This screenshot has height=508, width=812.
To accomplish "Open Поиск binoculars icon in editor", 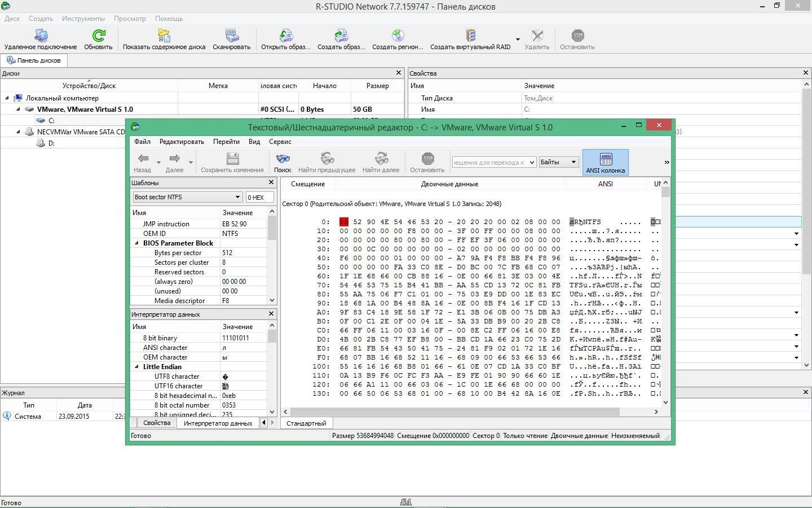I will click(283, 159).
